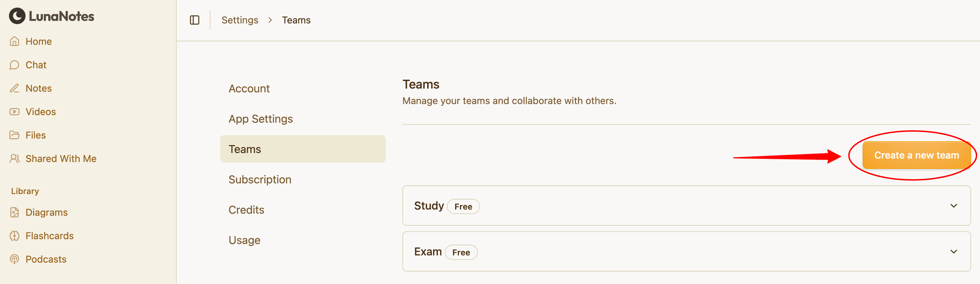Click the Flashcards brain icon
980x284 pixels.
[x=14, y=236]
